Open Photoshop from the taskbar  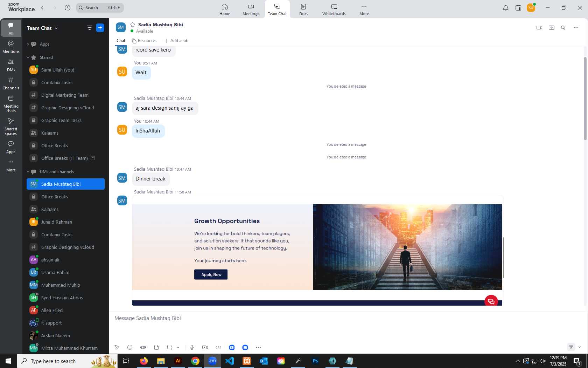[315, 361]
